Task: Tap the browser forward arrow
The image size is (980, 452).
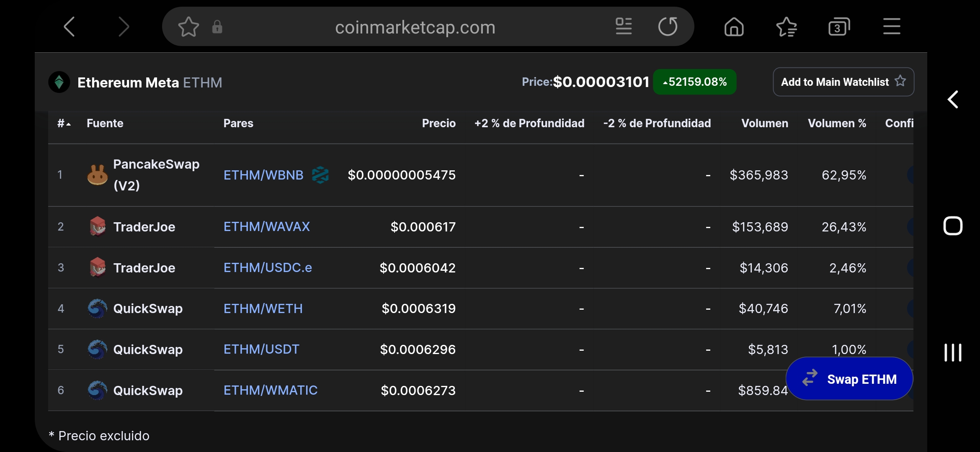Action: click(124, 27)
